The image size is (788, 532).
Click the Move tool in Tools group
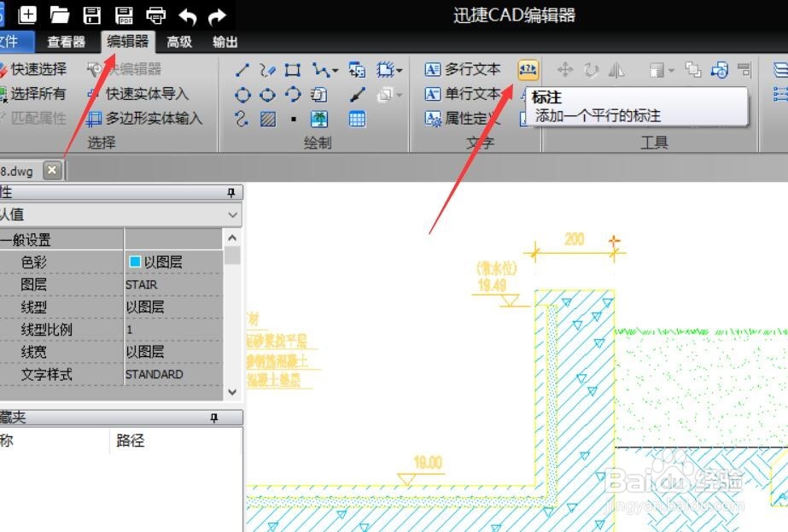565,69
